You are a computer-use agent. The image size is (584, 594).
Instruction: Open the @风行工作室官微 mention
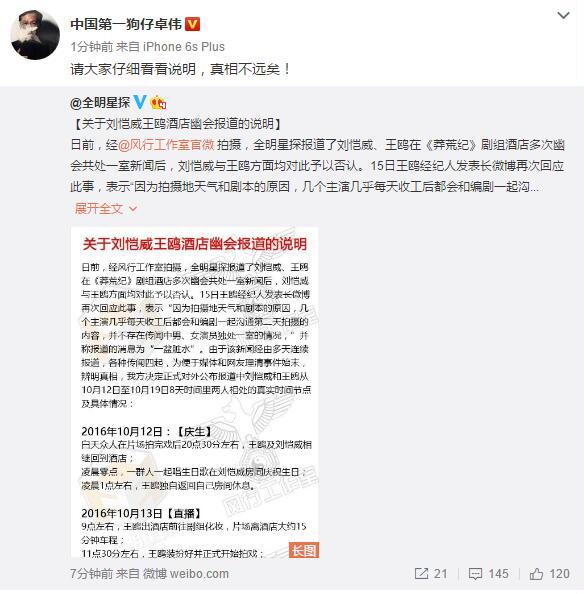[166, 145]
